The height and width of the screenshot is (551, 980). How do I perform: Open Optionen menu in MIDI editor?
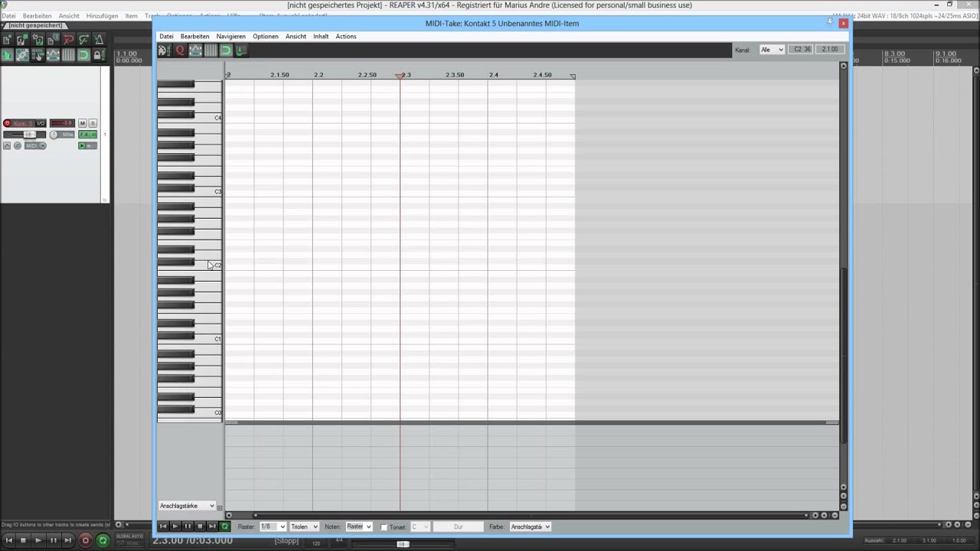[266, 36]
